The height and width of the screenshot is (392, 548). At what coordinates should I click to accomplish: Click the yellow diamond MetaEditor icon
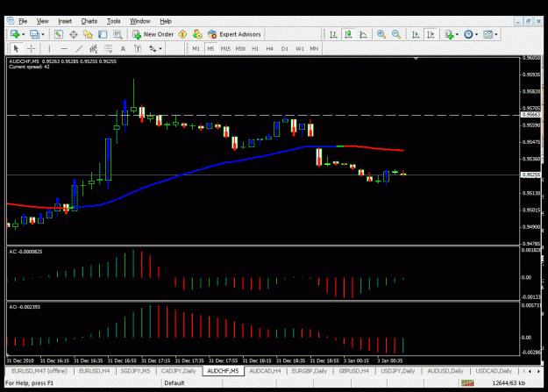182,34
